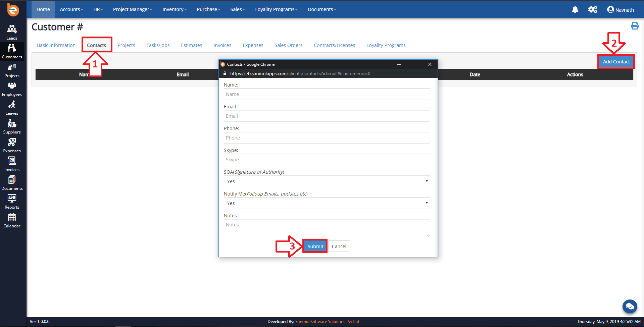Open the SOA Signature of Authority dropdown

point(327,181)
